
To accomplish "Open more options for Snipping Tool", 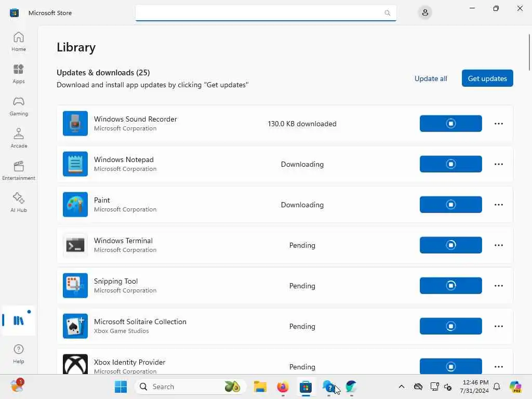I will [498, 286].
